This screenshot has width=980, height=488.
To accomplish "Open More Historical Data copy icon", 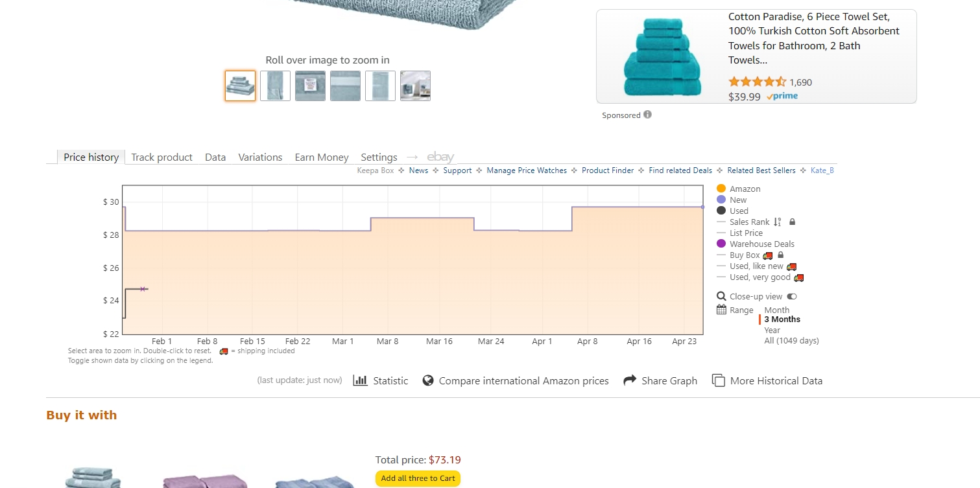I will pos(719,380).
